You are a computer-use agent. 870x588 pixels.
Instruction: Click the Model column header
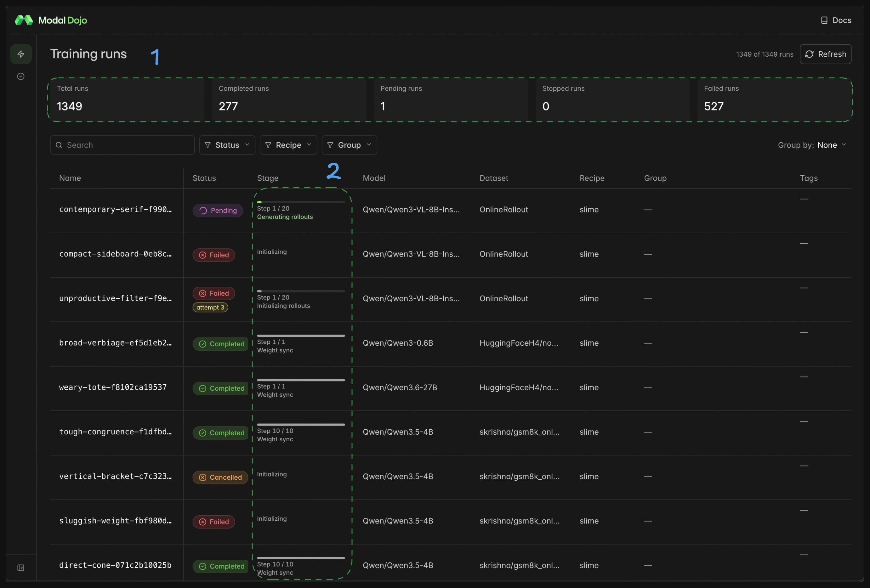pyautogui.click(x=374, y=178)
